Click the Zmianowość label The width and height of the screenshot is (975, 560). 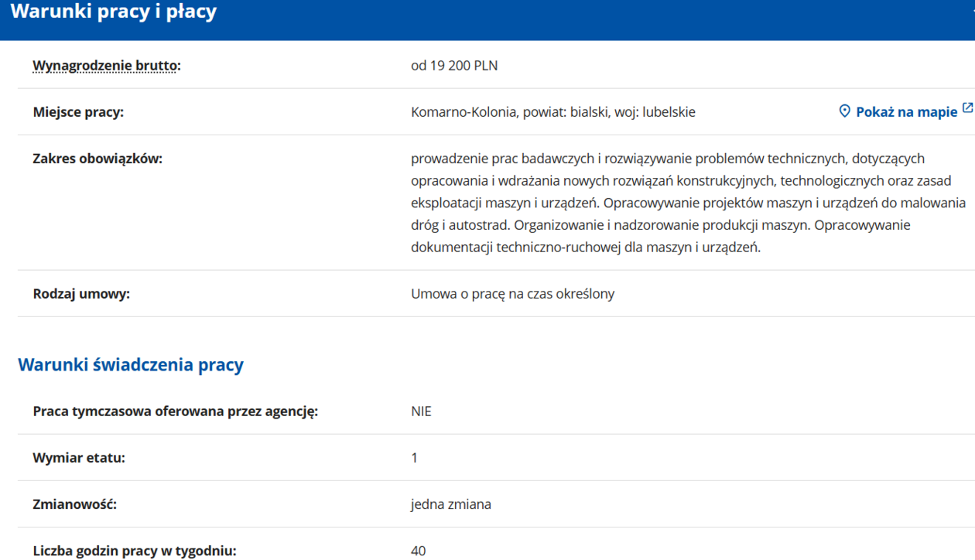(74, 504)
